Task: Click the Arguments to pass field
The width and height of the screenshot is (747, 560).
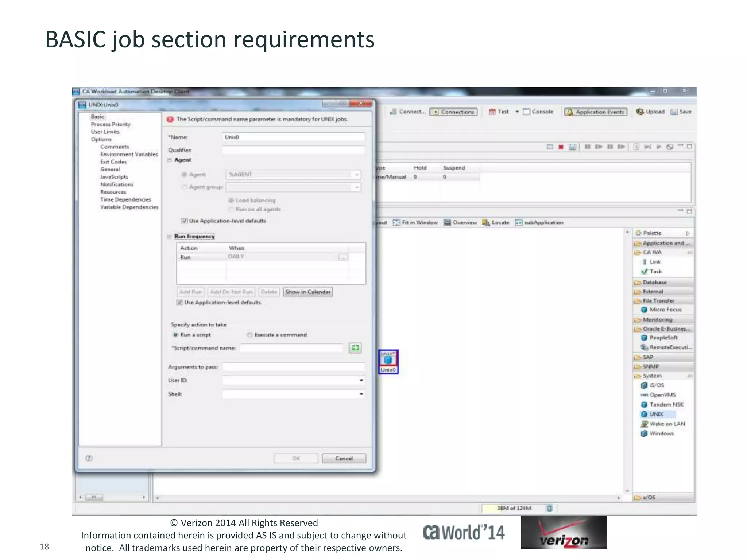Action: pos(294,367)
